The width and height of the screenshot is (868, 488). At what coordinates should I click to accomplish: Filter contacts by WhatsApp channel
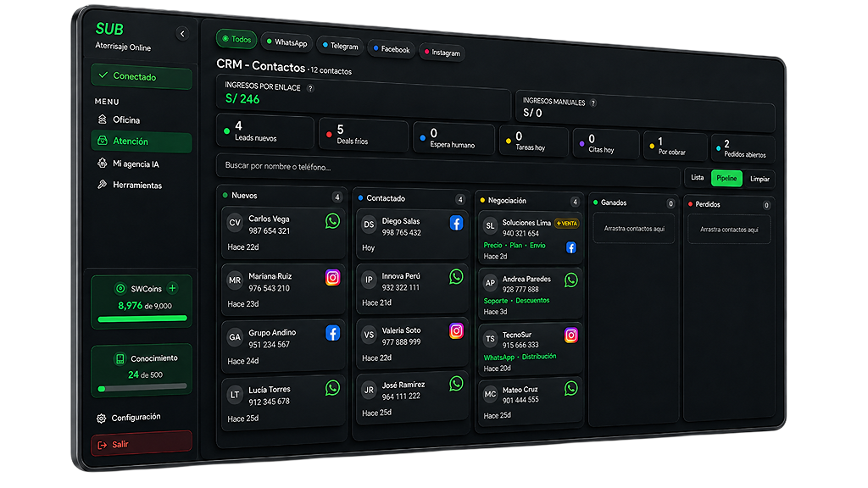(287, 42)
